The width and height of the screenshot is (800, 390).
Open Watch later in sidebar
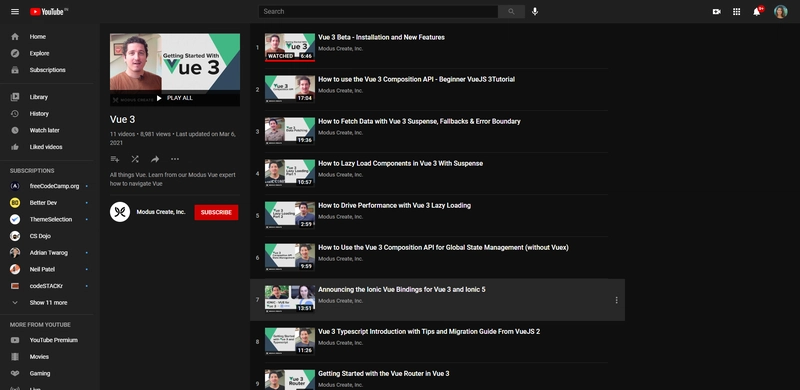[x=44, y=130]
